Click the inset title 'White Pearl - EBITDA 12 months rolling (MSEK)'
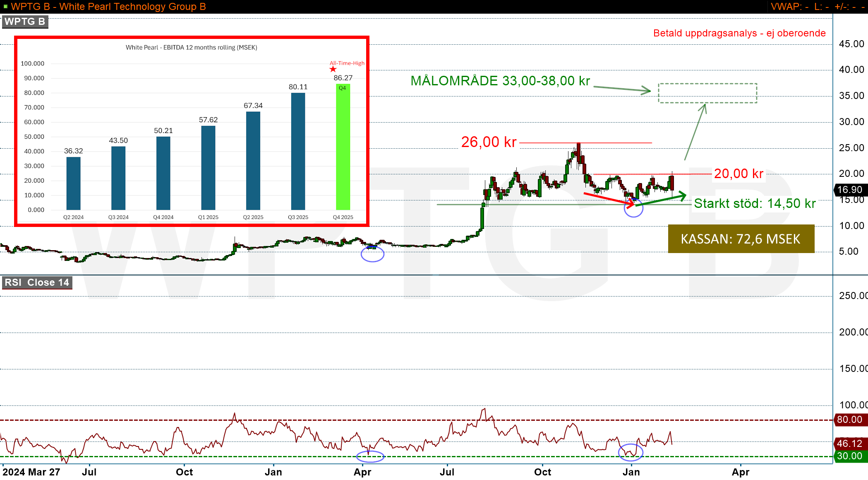 point(192,48)
